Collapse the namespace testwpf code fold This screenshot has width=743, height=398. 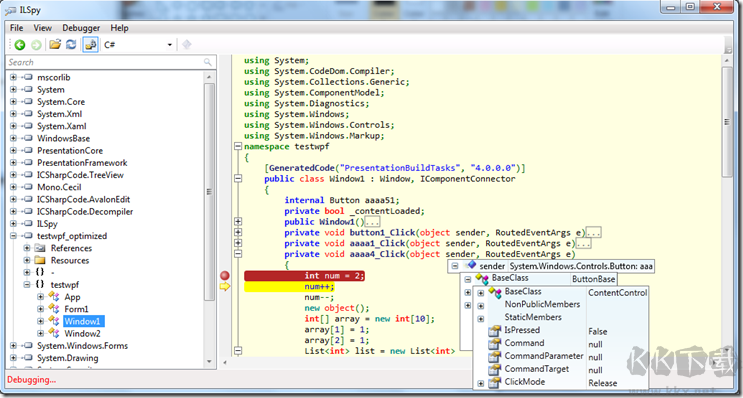238,146
